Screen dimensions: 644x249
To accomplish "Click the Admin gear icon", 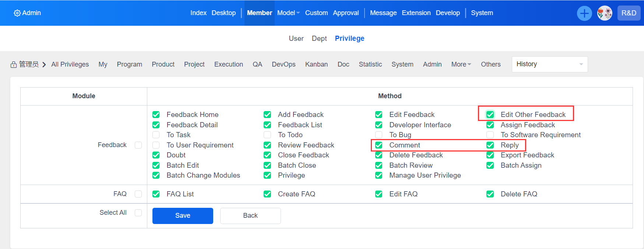I will coord(17,13).
